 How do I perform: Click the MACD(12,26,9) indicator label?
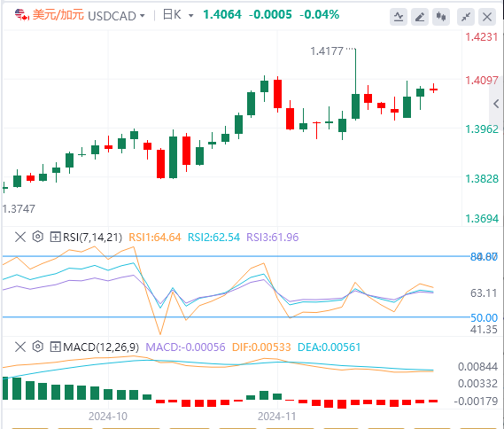(x=101, y=347)
